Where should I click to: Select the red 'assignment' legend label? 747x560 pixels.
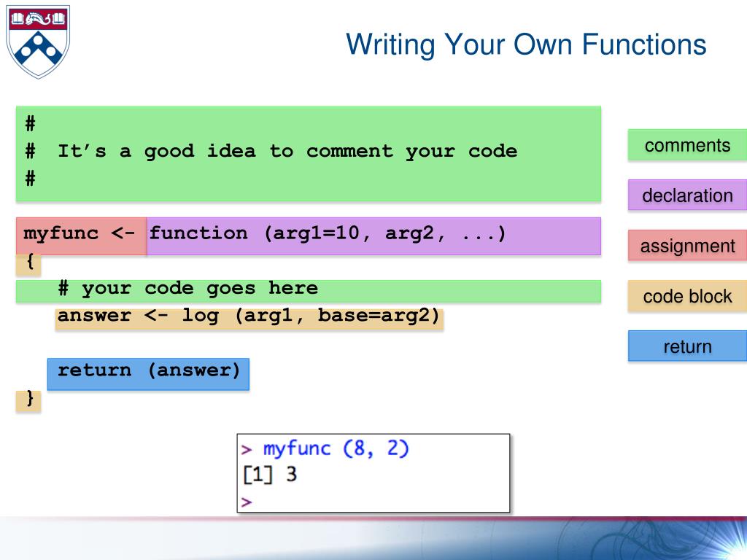tap(687, 246)
